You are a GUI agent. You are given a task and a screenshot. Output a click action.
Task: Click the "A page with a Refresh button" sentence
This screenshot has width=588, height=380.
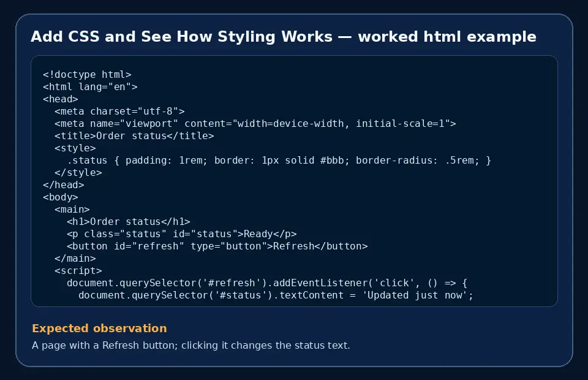coord(191,345)
